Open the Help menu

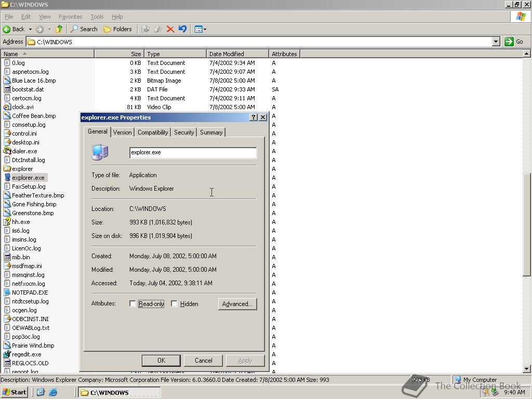click(117, 17)
